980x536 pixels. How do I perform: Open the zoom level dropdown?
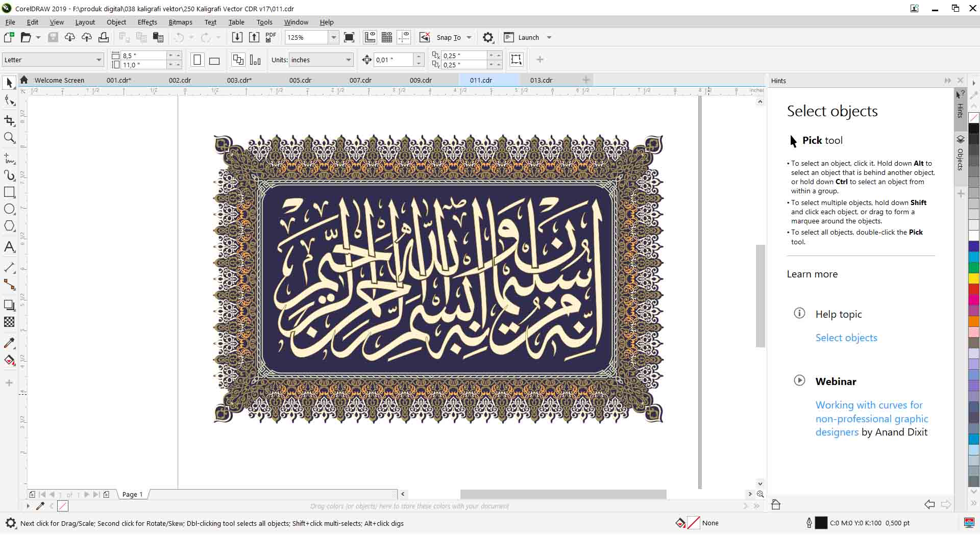pyautogui.click(x=333, y=37)
